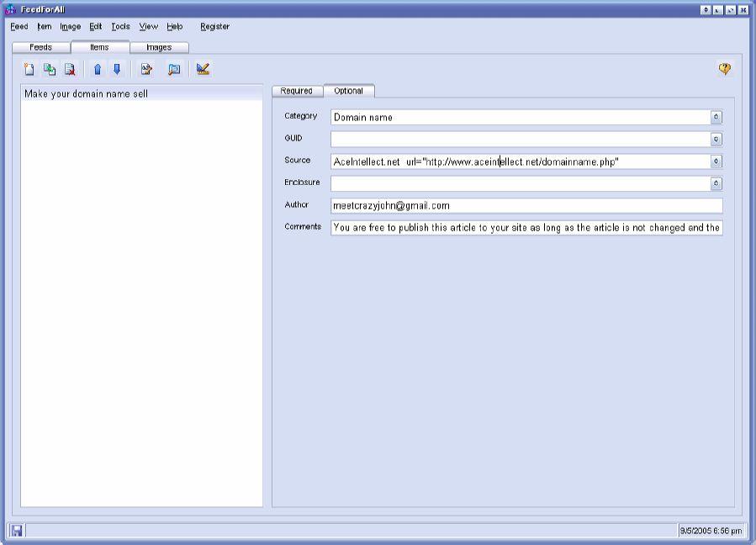Open help via the yellow question mark icon
This screenshot has height=545, width=756.
pyautogui.click(x=724, y=70)
